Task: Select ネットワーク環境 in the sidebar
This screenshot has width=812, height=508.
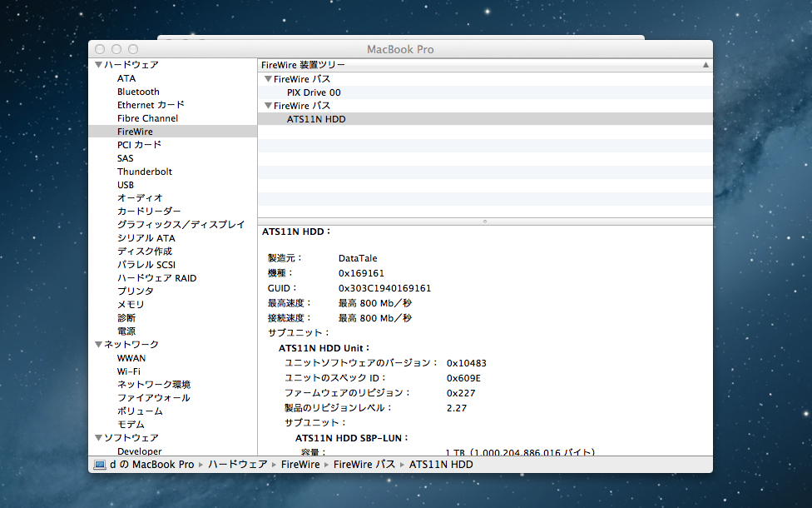Action: [154, 385]
